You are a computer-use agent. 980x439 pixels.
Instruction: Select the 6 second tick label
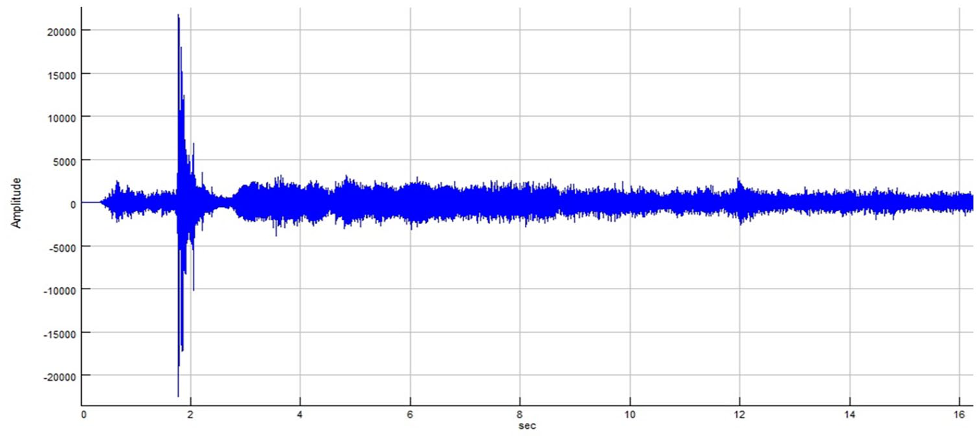(410, 415)
